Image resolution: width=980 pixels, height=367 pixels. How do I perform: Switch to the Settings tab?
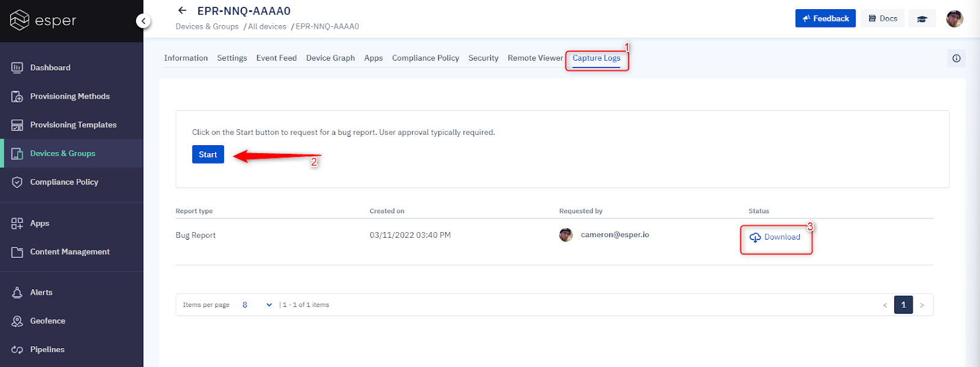click(232, 58)
